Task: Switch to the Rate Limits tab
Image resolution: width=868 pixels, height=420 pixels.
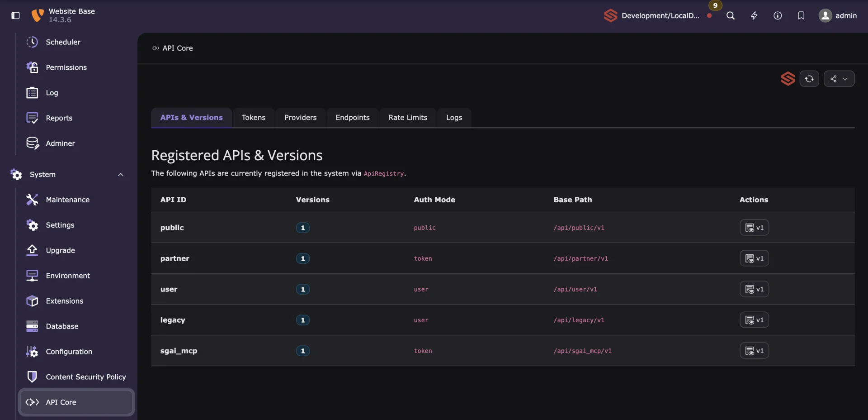Action: click(408, 118)
